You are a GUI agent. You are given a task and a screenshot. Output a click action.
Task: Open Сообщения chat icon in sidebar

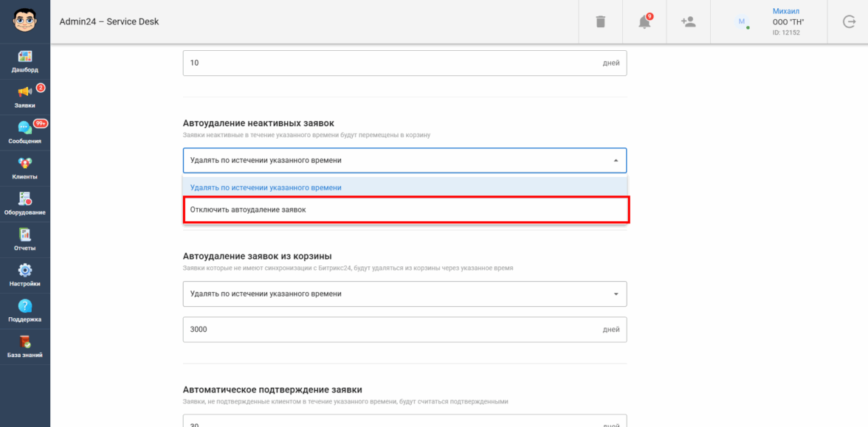coord(25,128)
